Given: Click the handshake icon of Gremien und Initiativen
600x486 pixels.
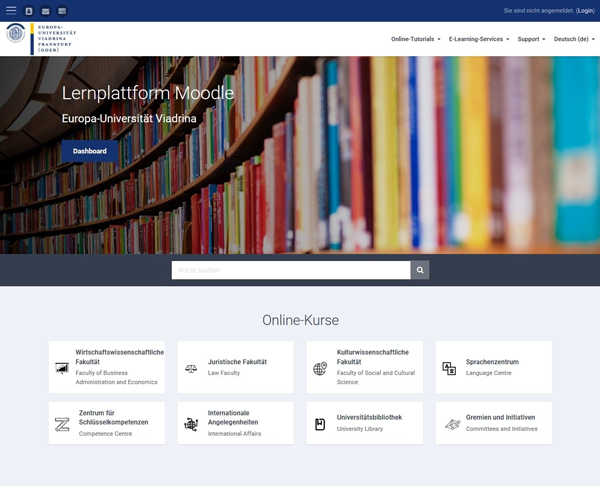Looking at the screenshot, I should 453,424.
